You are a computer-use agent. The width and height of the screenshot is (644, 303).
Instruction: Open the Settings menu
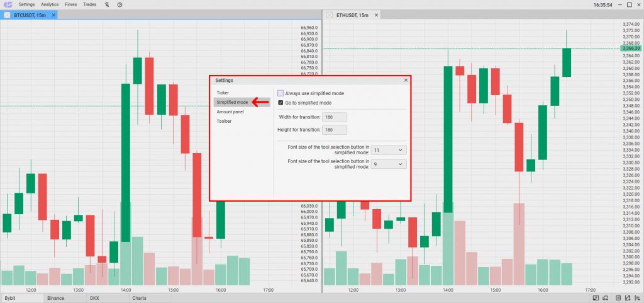(x=26, y=4)
